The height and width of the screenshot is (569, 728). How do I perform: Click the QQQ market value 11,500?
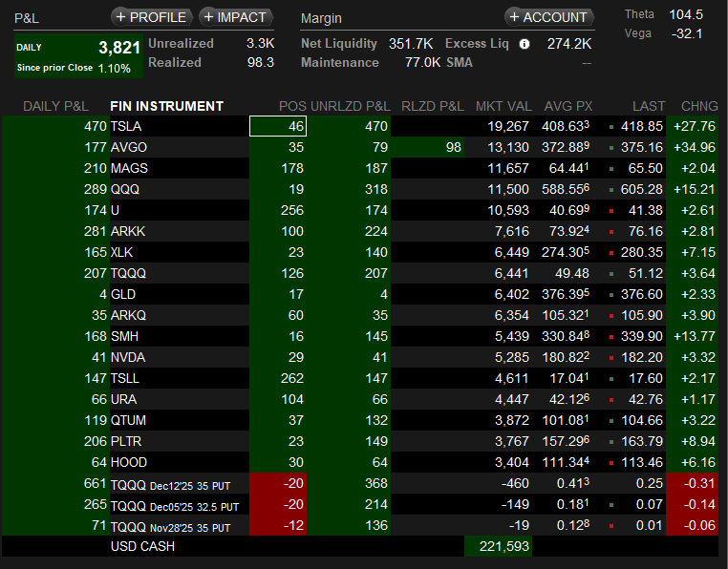[x=508, y=189]
